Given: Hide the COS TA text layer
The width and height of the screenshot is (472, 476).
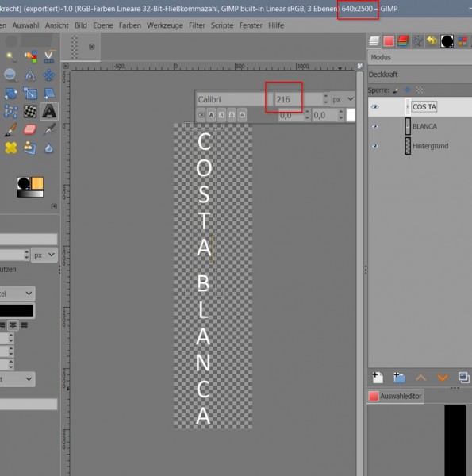Looking at the screenshot, I should pos(375,107).
